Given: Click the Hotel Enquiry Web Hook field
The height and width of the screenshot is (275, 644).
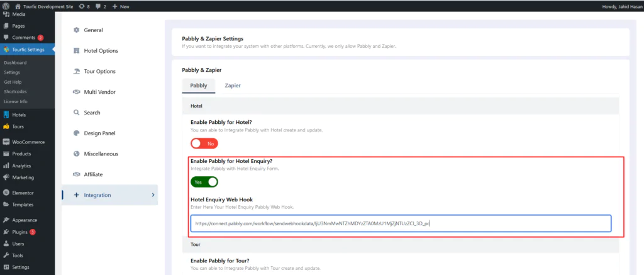Looking at the screenshot, I should point(401,223).
